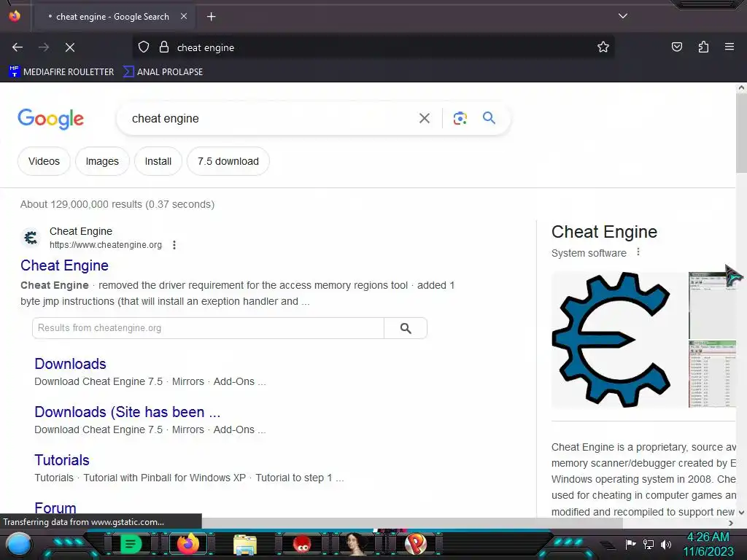This screenshot has width=747, height=560.
Task: Submit search with magnifier icon
Action: 489,117
